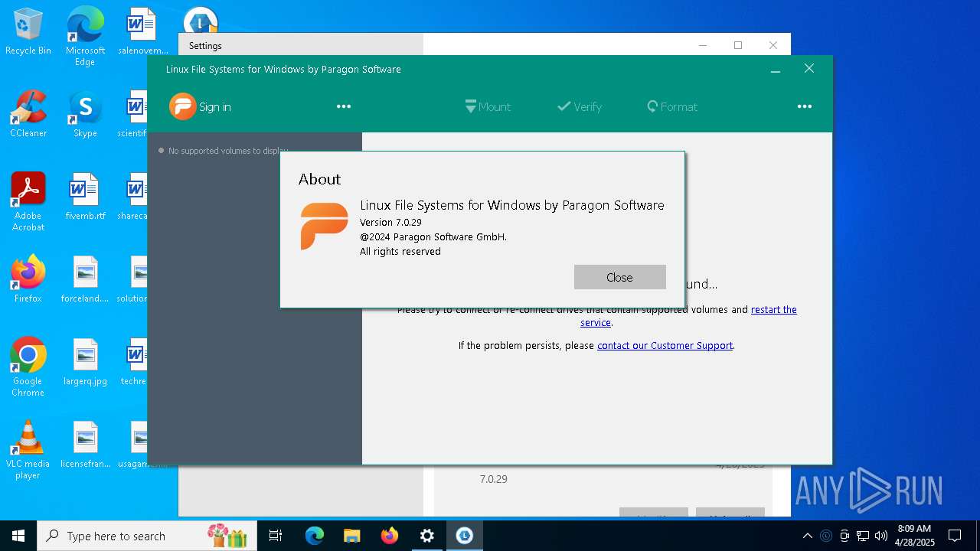Click the Sign in Paragon logo icon
This screenshot has height=551, width=980.
click(x=182, y=106)
